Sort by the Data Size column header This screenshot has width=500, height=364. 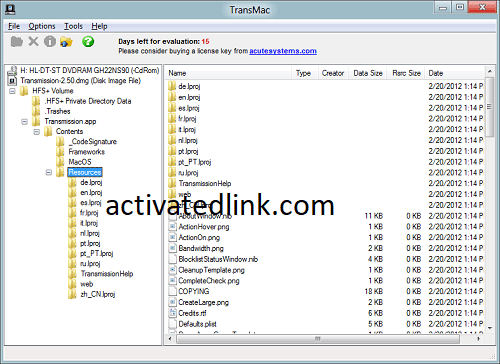368,73
